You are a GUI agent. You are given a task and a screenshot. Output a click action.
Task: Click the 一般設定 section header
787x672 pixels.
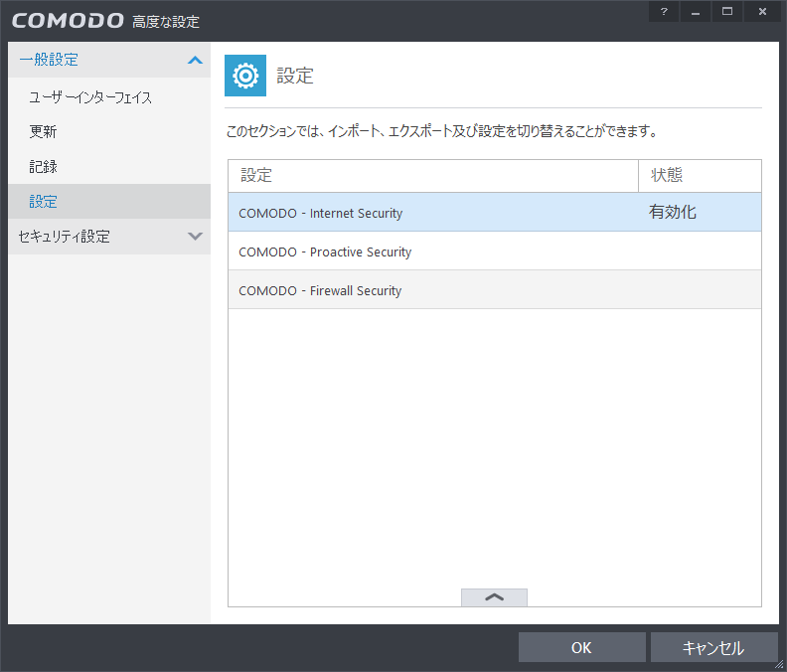109,60
